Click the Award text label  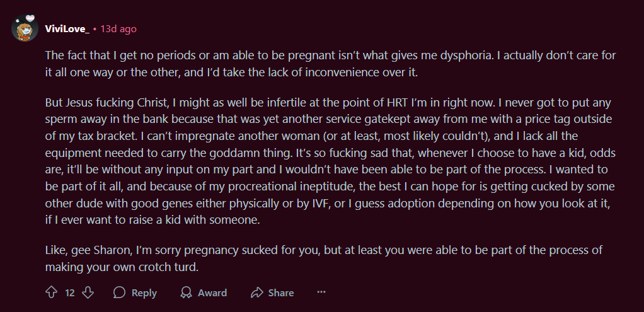coord(212,293)
